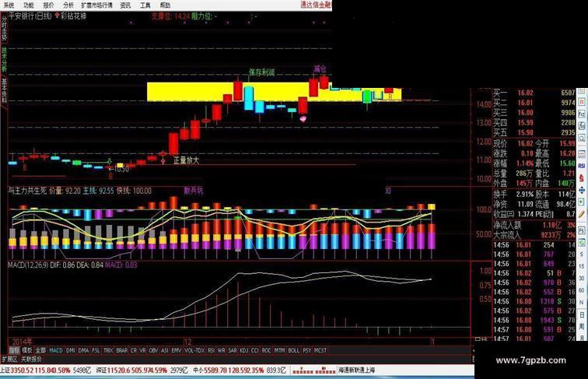Switch indicator to BRAR
This screenshot has height=379, width=588.
click(x=122, y=350)
